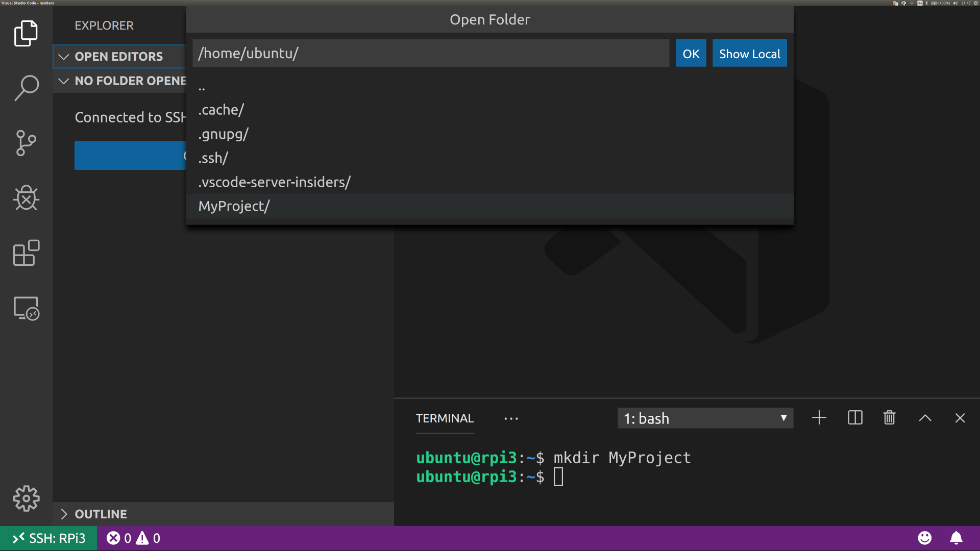Select the MyProject/ folder

click(234, 205)
